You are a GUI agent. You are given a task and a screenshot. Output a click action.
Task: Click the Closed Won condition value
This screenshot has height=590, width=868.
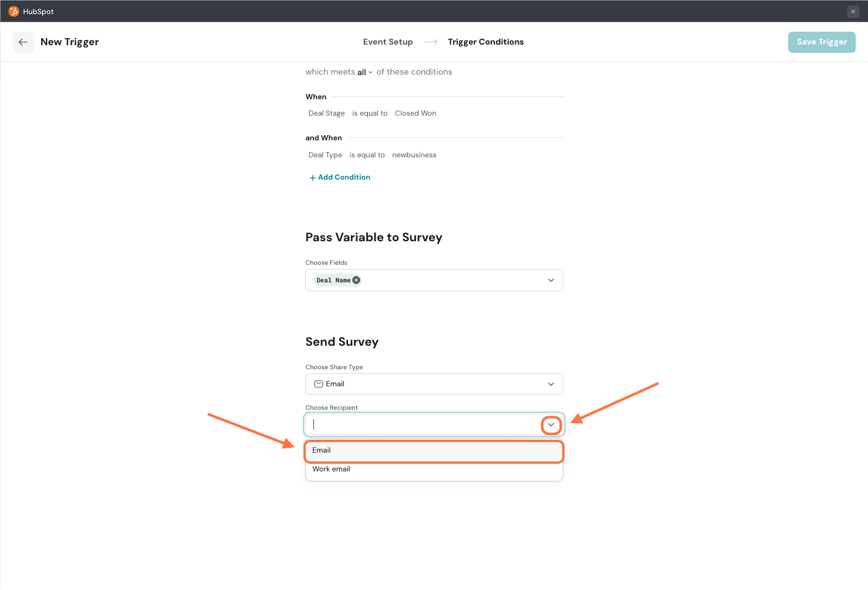coord(416,113)
